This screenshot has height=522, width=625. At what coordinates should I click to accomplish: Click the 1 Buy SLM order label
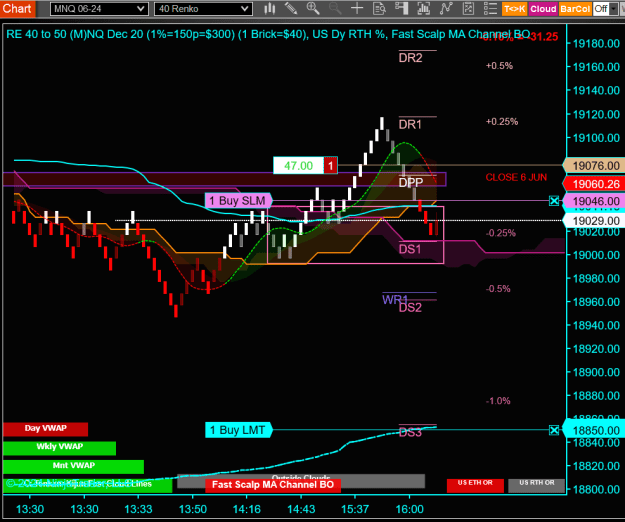coord(238,200)
